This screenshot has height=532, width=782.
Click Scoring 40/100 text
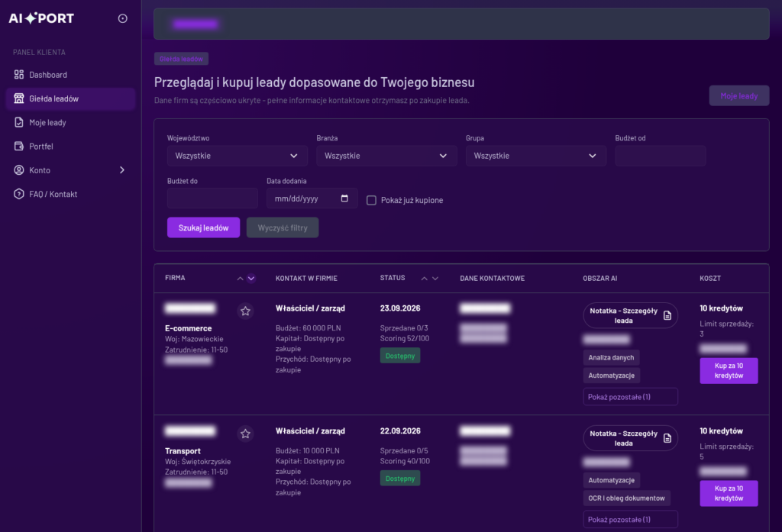[x=405, y=461]
